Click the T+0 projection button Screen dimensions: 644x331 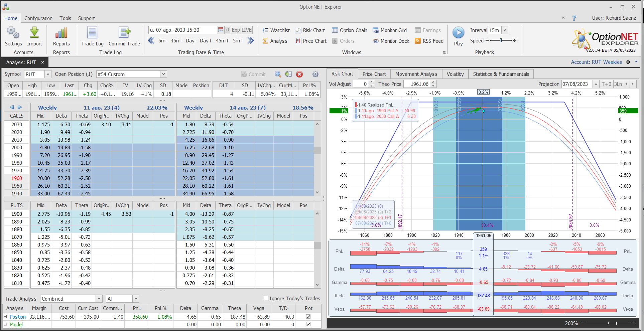click(x=606, y=84)
